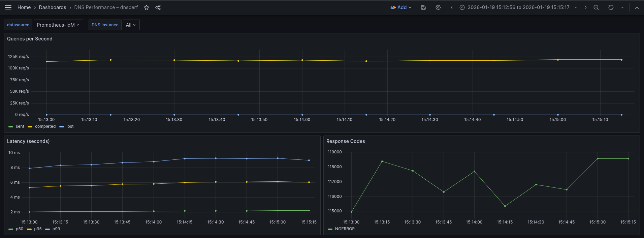Open the refresh interval dropdown arrow
The width and height of the screenshot is (644, 238).
[x=622, y=7]
